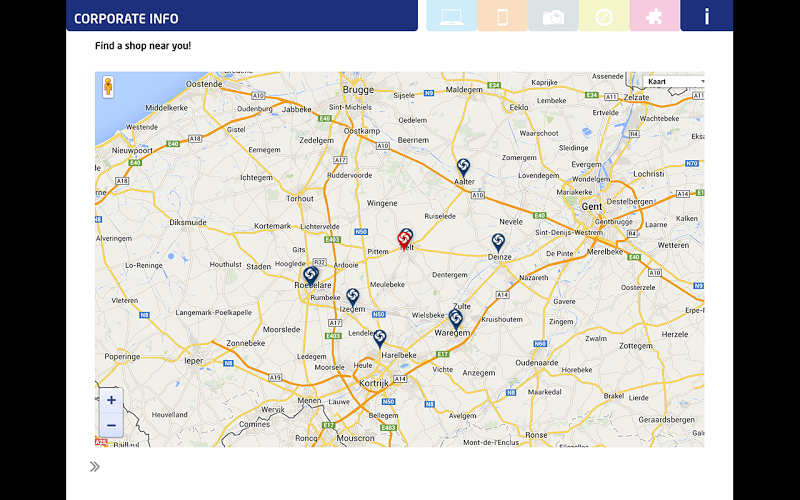The width and height of the screenshot is (800, 500).
Task: Click the Oostende city label
Action: click(204, 84)
